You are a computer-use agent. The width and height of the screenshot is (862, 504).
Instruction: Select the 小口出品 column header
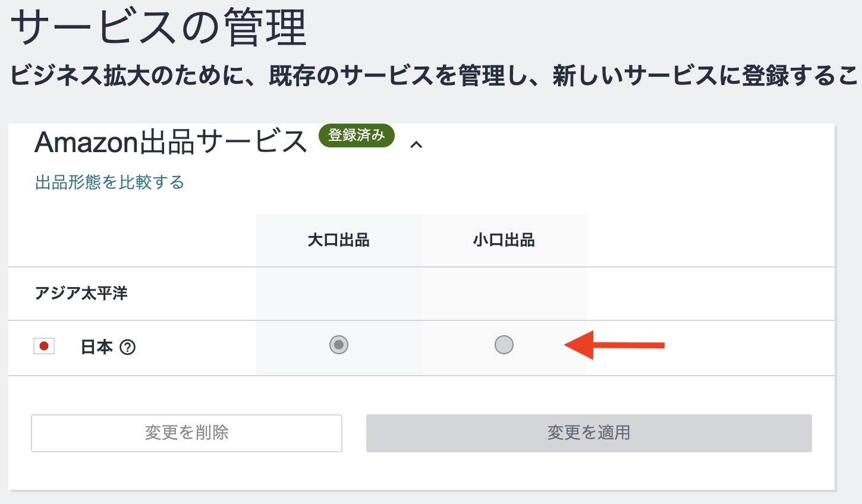(x=504, y=240)
